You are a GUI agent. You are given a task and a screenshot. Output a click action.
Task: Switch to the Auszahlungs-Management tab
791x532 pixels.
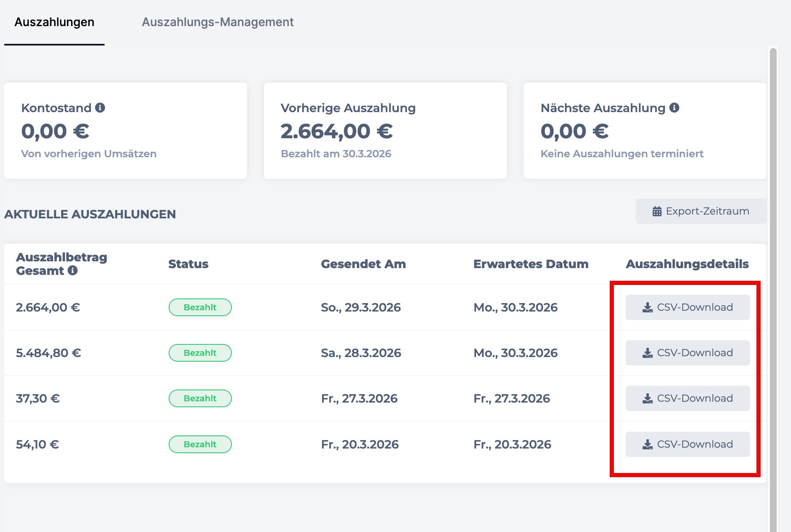(x=218, y=22)
